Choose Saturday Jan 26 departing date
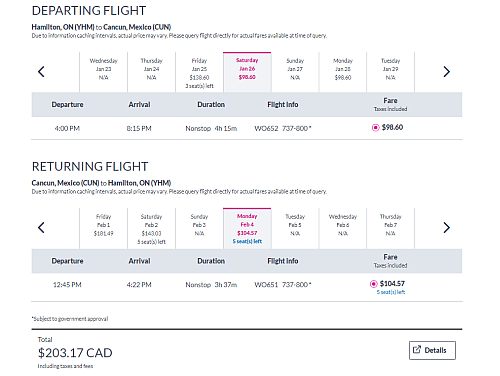Image resolution: width=500 pixels, height=376 pixels. click(x=247, y=72)
